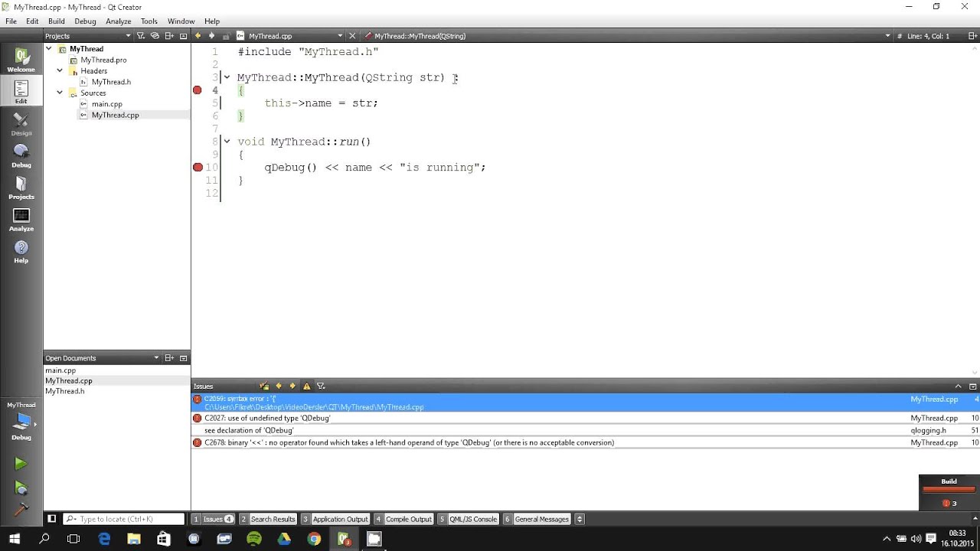
Task: Open Search Results pane tab
Action: 268,519
